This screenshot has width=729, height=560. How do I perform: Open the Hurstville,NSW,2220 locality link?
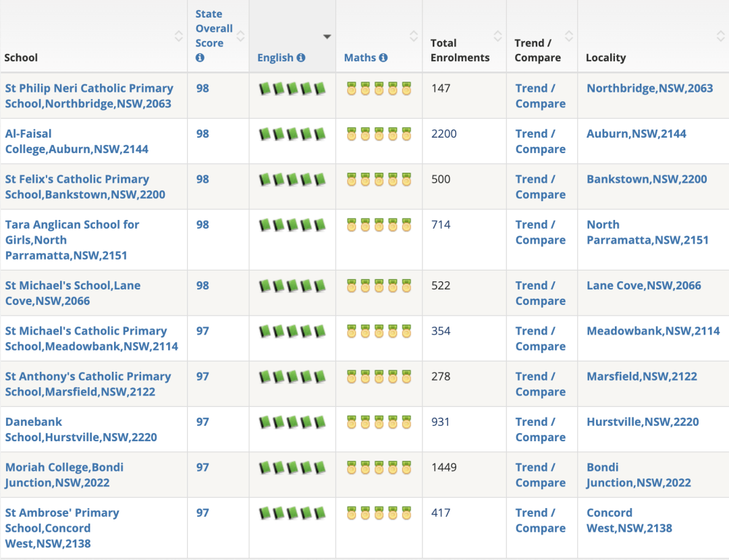[643, 422]
